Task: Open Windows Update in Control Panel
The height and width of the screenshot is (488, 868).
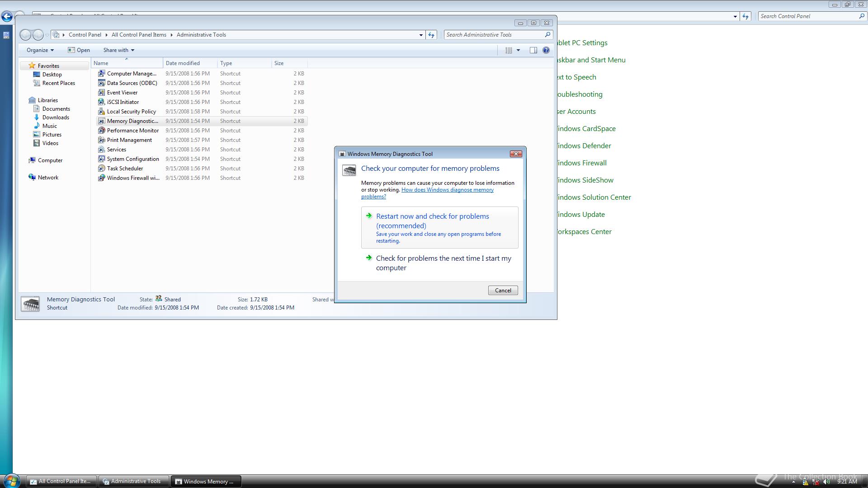Action: click(580, 214)
